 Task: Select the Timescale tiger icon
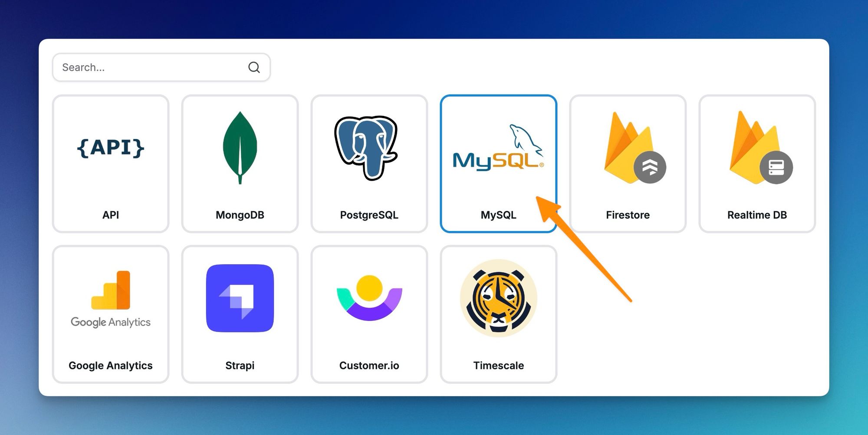(498, 297)
